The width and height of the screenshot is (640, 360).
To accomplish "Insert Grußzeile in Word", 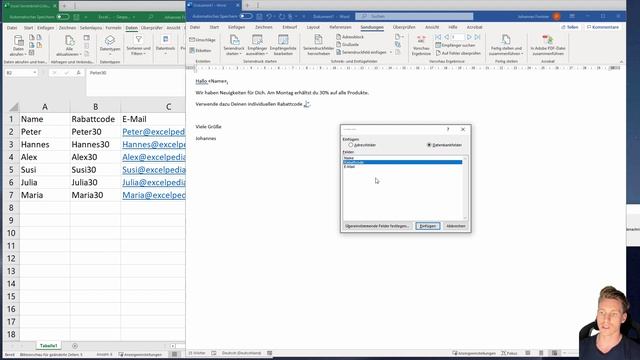I will [x=348, y=44].
